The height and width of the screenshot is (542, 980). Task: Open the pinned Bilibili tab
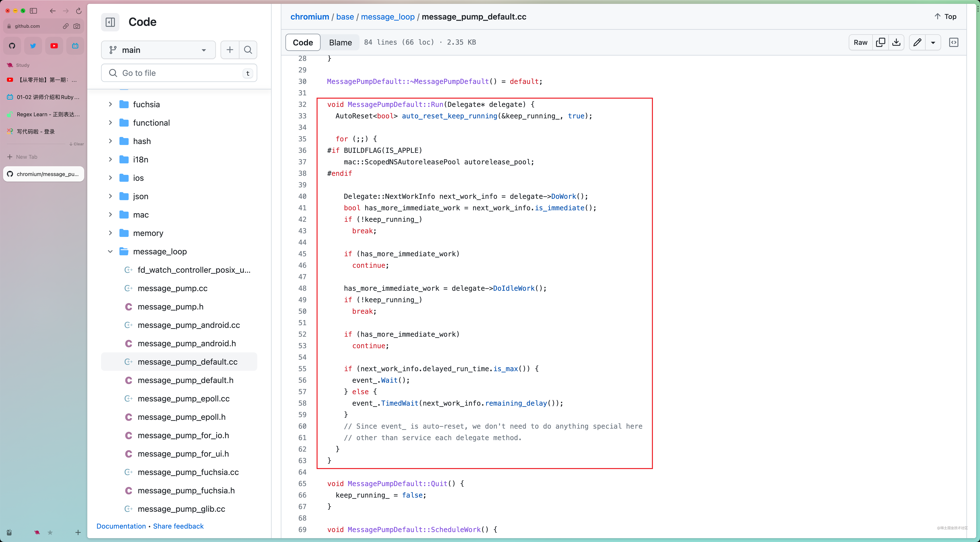75,46
